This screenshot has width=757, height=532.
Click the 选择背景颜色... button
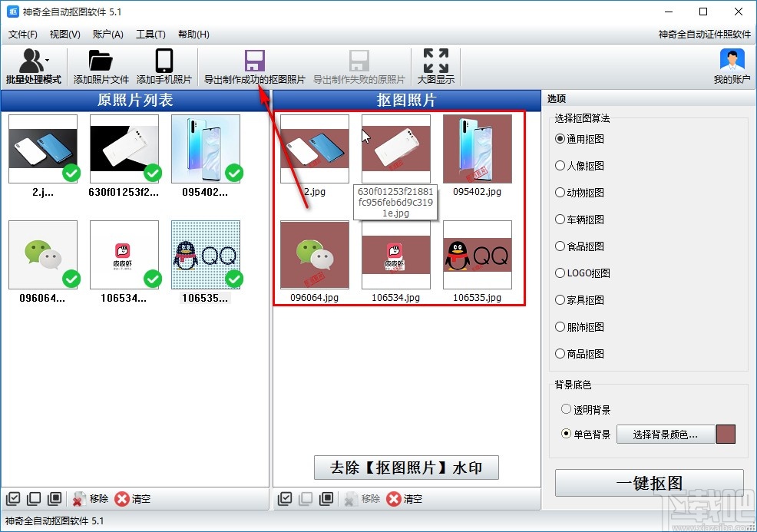tap(666, 435)
